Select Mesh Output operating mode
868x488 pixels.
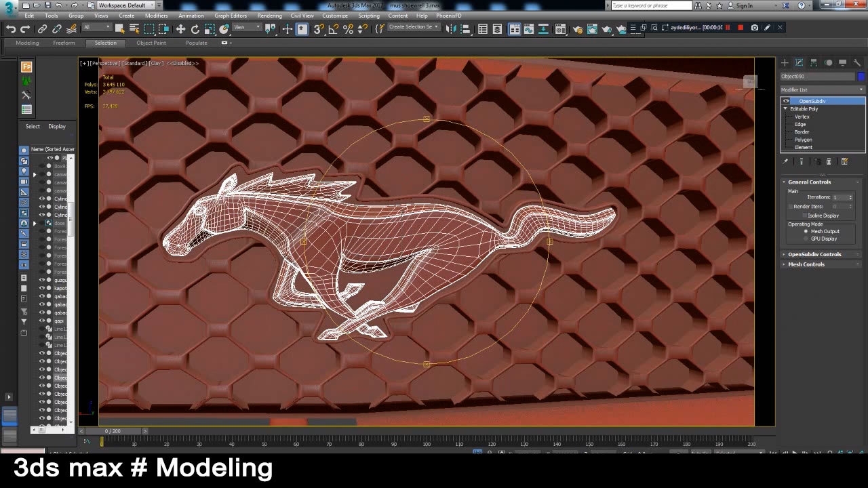point(806,231)
